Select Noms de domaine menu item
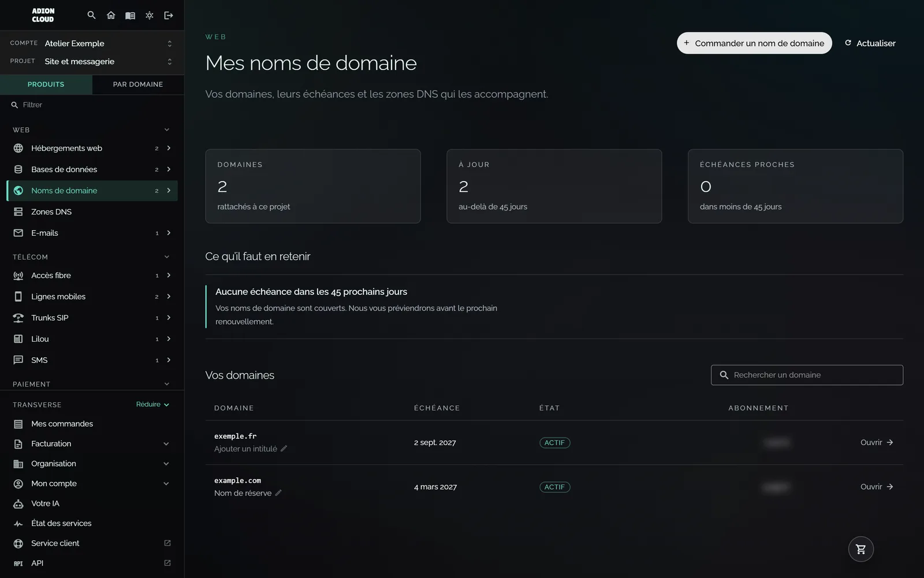This screenshot has height=578, width=924. [x=92, y=191]
